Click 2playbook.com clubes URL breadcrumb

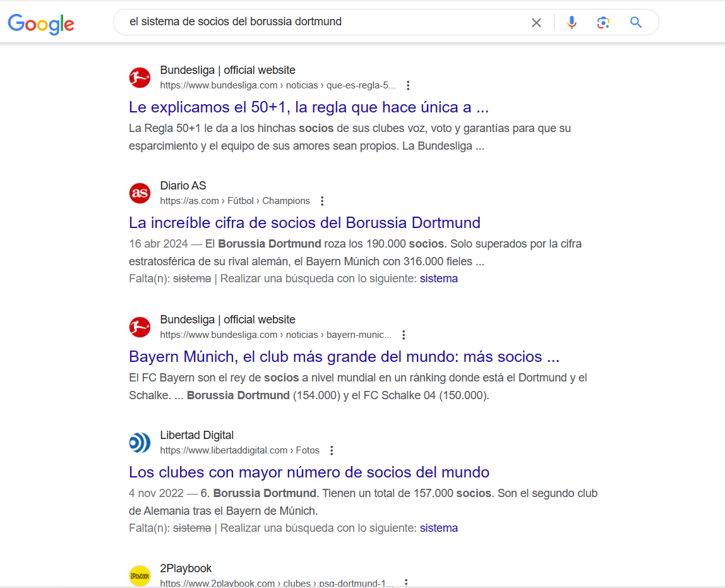click(277, 584)
